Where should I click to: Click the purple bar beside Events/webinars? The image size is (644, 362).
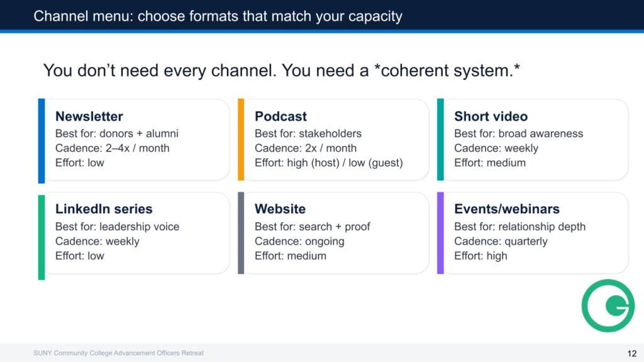click(x=440, y=233)
